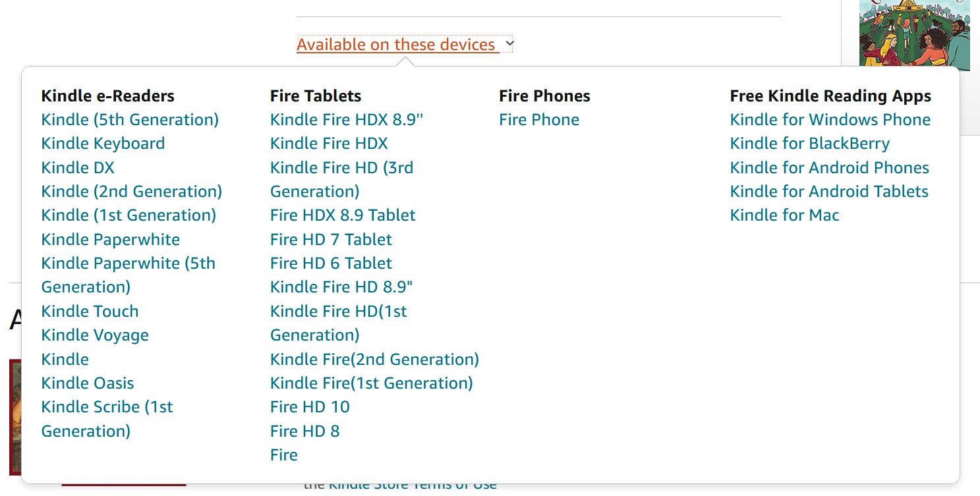This screenshot has height=496, width=980.
Task: Click the Kindle DX link
Action: coord(77,167)
